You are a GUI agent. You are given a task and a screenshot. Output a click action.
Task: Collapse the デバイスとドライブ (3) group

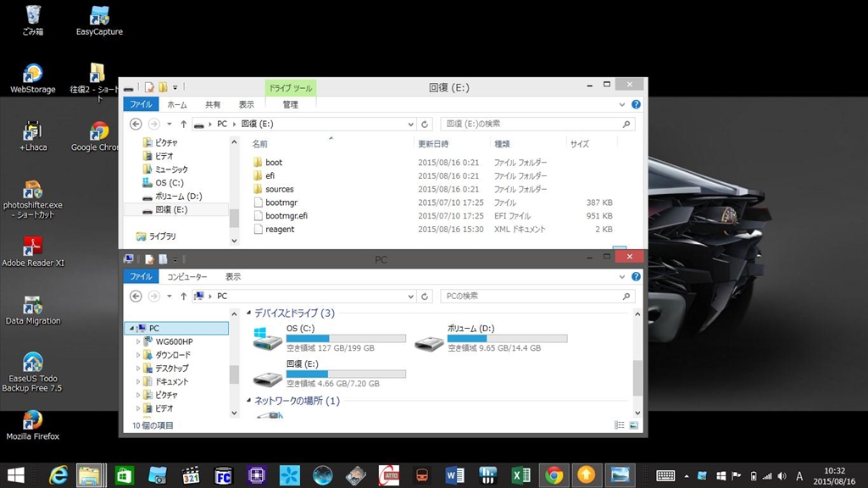pyautogui.click(x=248, y=313)
